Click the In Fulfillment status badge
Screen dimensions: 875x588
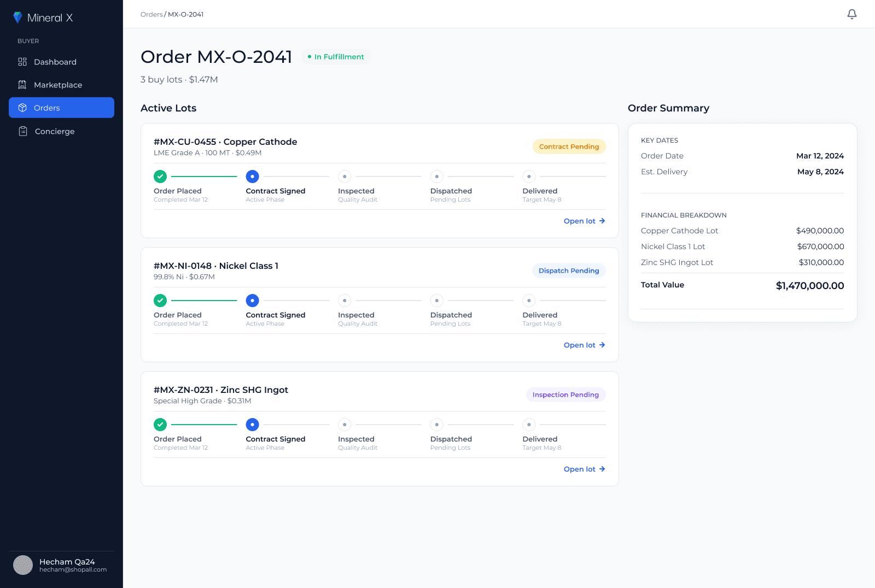[336, 57]
